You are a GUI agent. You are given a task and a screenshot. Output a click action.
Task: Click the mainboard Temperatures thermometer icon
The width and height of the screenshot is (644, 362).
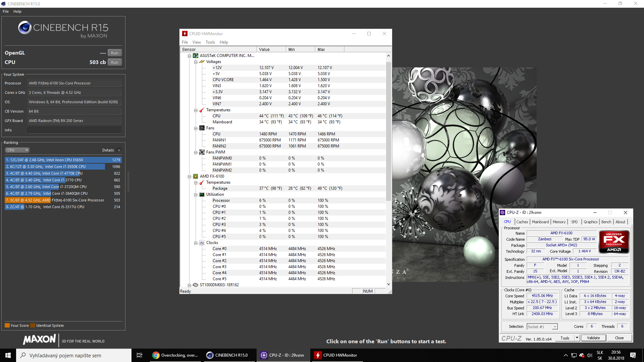point(202,110)
